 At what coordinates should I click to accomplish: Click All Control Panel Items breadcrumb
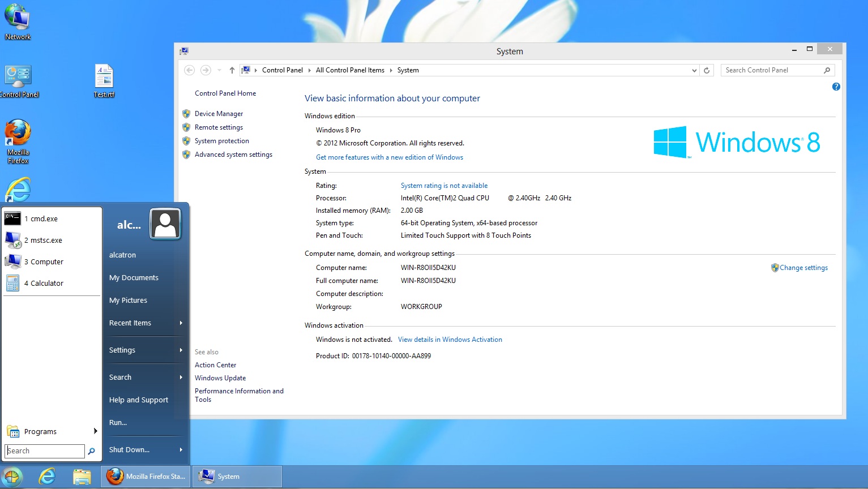click(350, 70)
